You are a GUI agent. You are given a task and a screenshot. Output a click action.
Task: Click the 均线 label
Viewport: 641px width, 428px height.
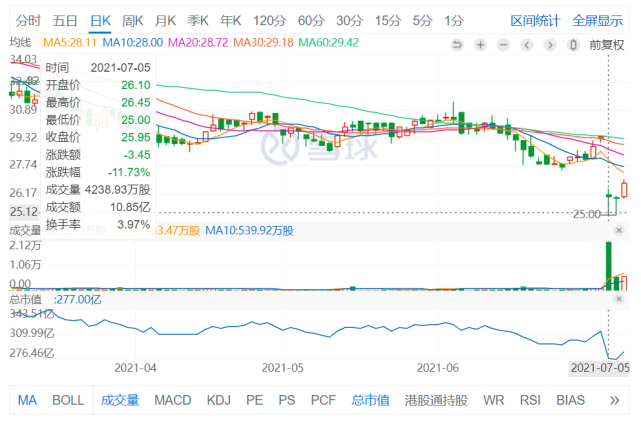tap(20, 42)
